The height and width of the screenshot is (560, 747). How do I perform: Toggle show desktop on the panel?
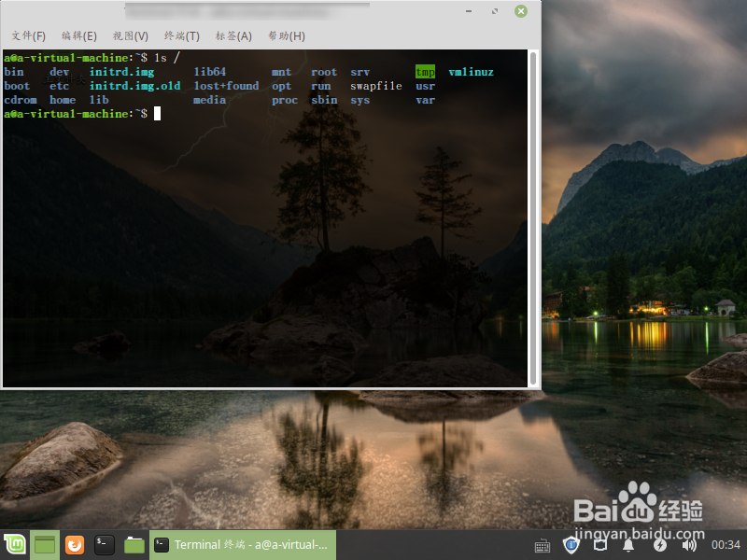[x=44, y=545]
